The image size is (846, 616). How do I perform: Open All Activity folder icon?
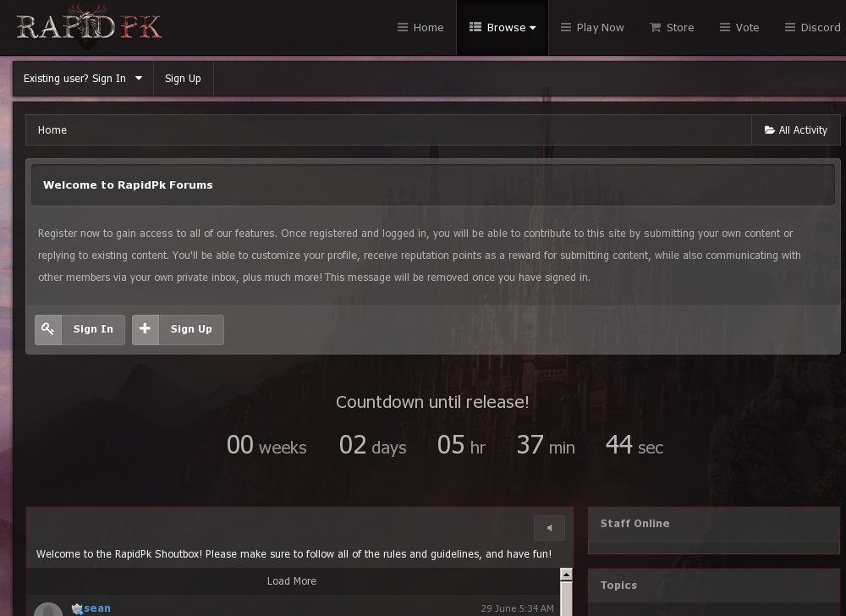(770, 130)
